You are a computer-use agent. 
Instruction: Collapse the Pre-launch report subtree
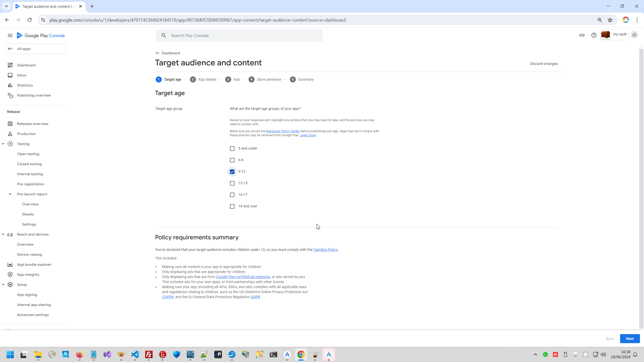click(10, 194)
